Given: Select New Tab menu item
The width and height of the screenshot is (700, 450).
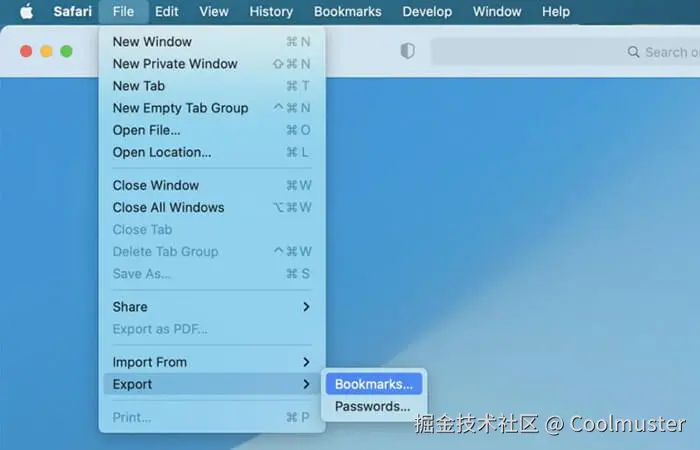Looking at the screenshot, I should coord(212,86).
